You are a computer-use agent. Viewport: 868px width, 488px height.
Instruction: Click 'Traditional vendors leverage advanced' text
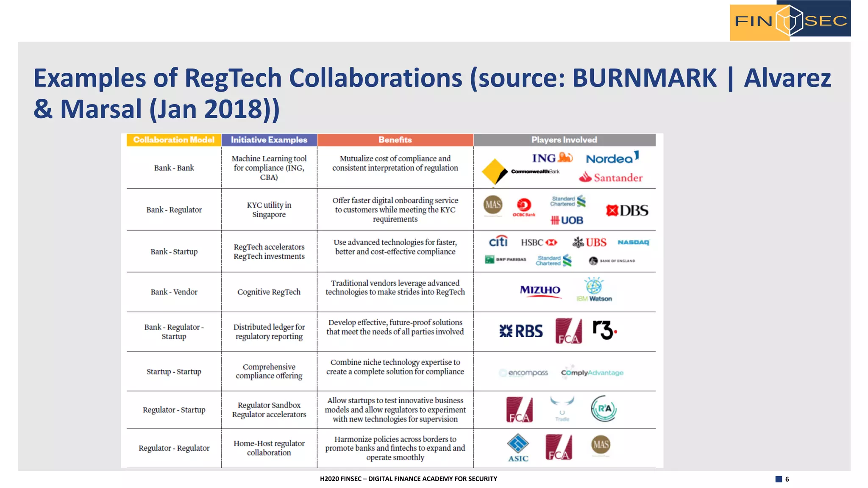tap(395, 288)
